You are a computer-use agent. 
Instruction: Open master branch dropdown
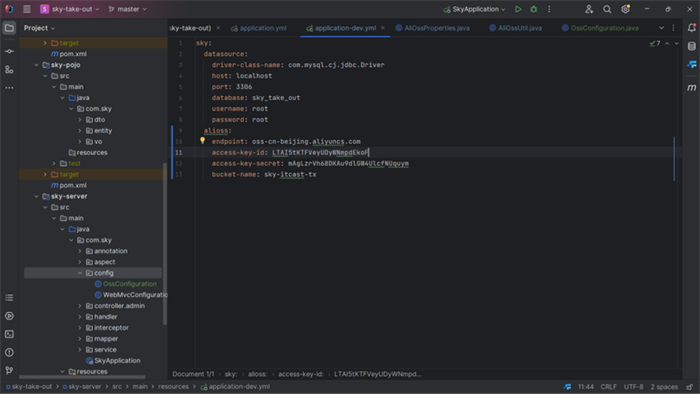point(127,9)
